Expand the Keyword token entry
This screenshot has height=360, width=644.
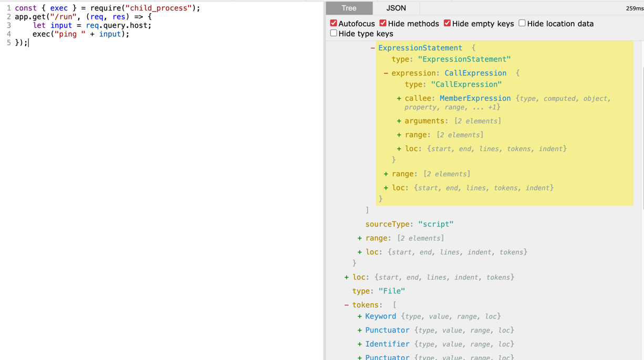(359, 316)
